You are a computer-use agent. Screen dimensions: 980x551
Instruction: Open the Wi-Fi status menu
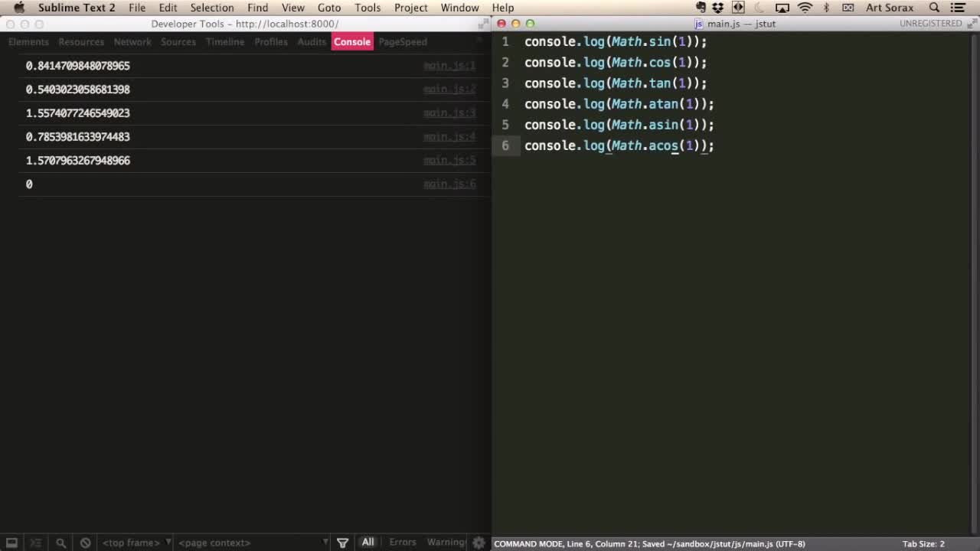[x=805, y=8]
